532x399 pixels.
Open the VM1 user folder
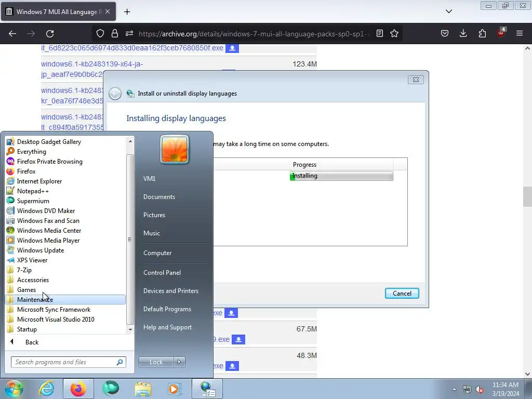point(149,179)
